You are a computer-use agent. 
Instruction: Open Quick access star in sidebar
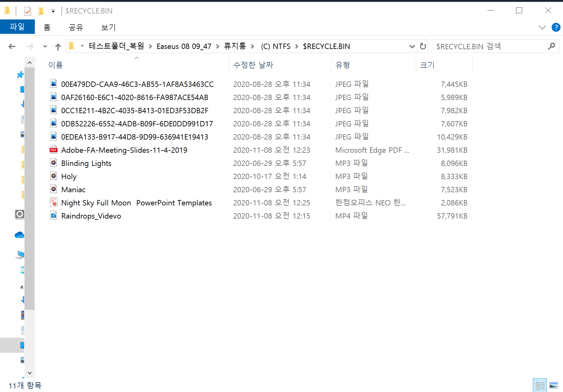point(20,75)
